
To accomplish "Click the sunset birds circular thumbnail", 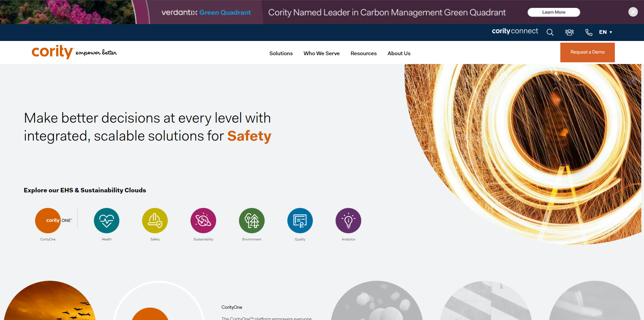I will (x=50, y=301).
